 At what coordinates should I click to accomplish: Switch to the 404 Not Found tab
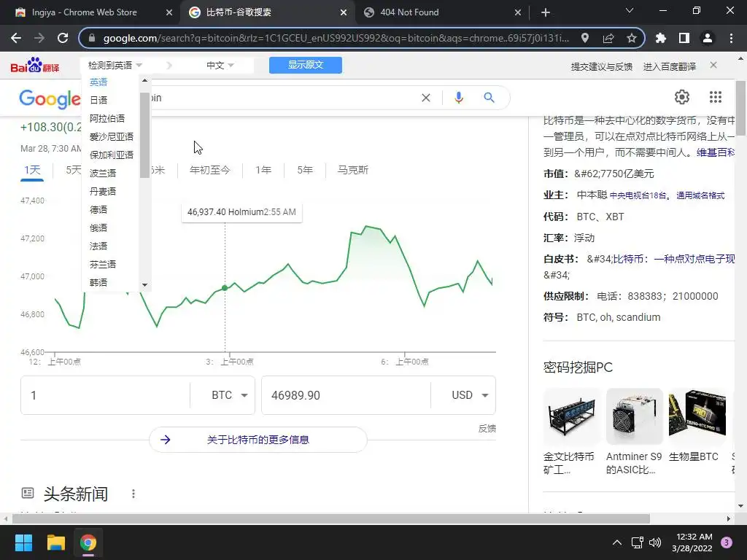click(x=442, y=12)
